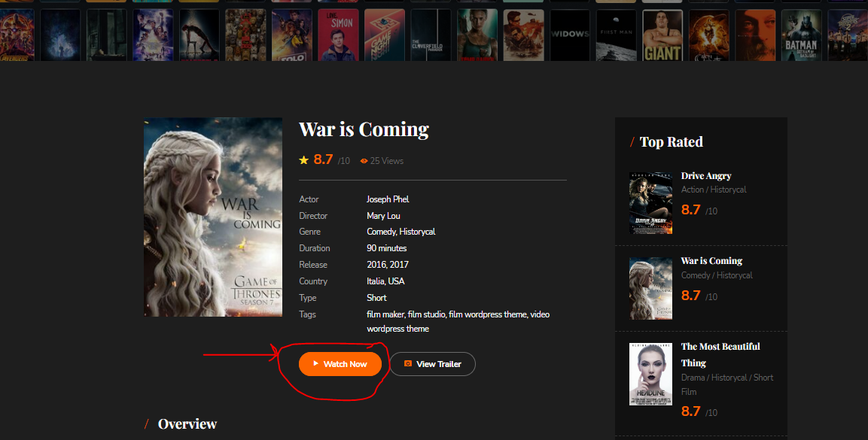
Task: Select the Tomb Raider poster
Action: (x=477, y=35)
